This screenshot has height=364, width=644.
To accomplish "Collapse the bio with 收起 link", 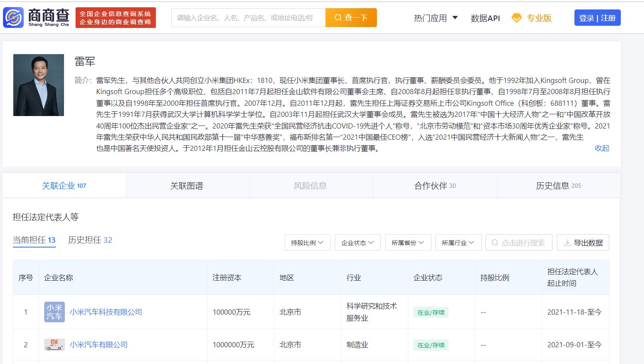I will [602, 148].
